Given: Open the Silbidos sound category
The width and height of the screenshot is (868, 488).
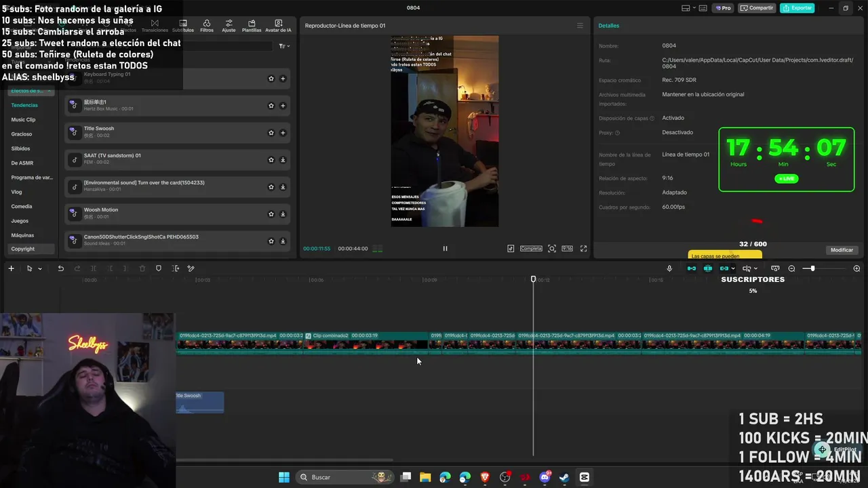Looking at the screenshot, I should click(20, 148).
